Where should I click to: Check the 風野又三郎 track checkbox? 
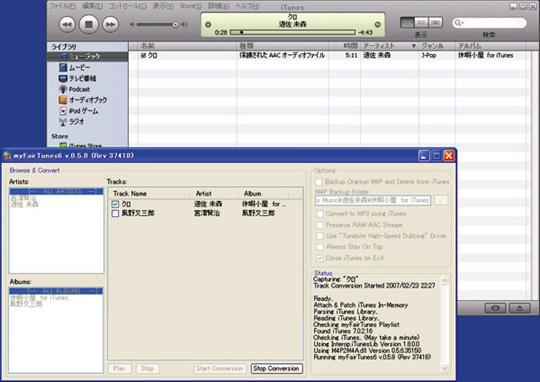[x=115, y=214]
